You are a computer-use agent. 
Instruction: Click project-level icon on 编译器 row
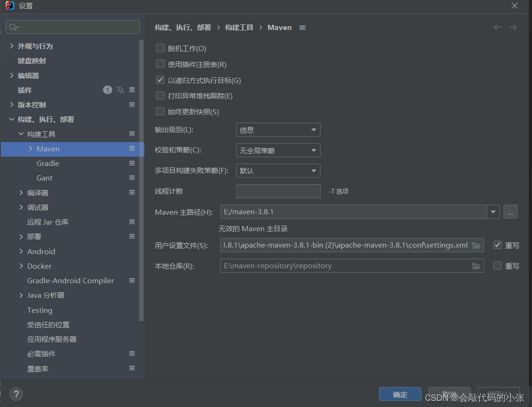pos(132,192)
